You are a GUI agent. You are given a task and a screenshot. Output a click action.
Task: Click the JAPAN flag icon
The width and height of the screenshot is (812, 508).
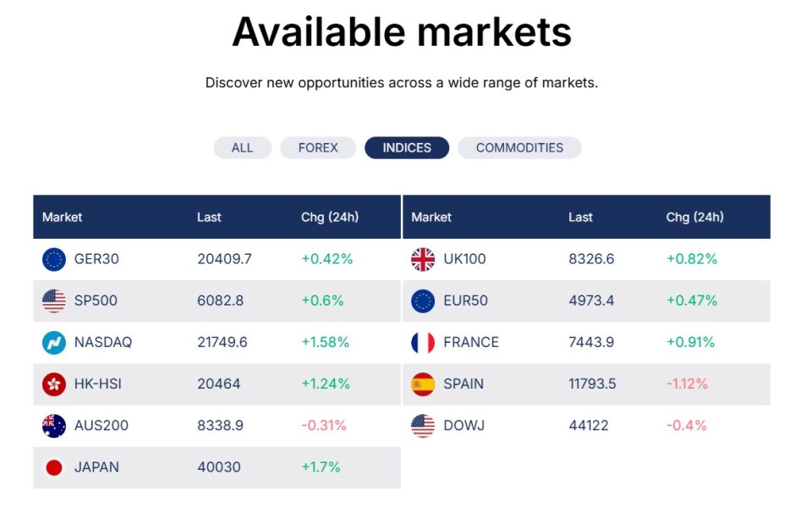(54, 467)
